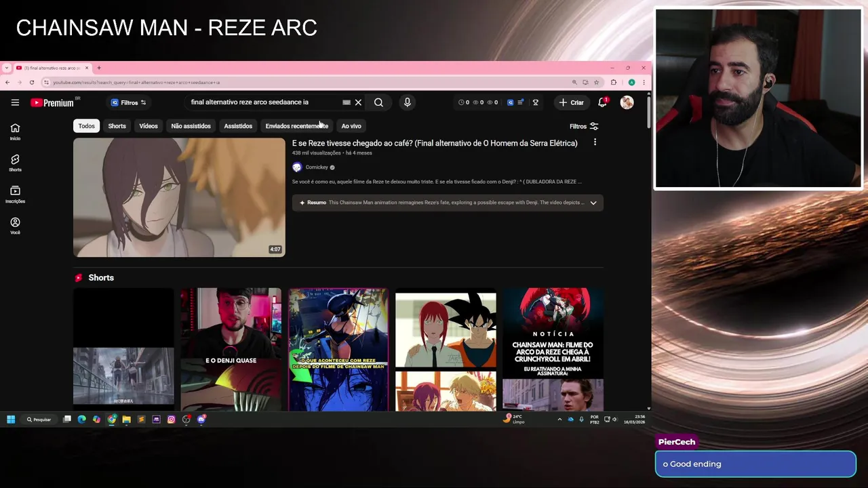Select the Shorts filter chip
This screenshot has width=868, height=488.
[117, 126]
